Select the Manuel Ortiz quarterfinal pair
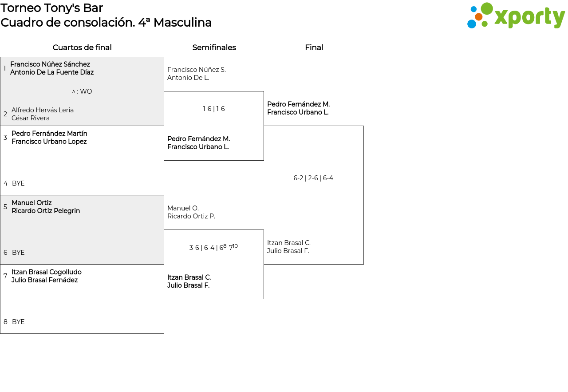This screenshot has width=568, height=392. (x=46, y=207)
